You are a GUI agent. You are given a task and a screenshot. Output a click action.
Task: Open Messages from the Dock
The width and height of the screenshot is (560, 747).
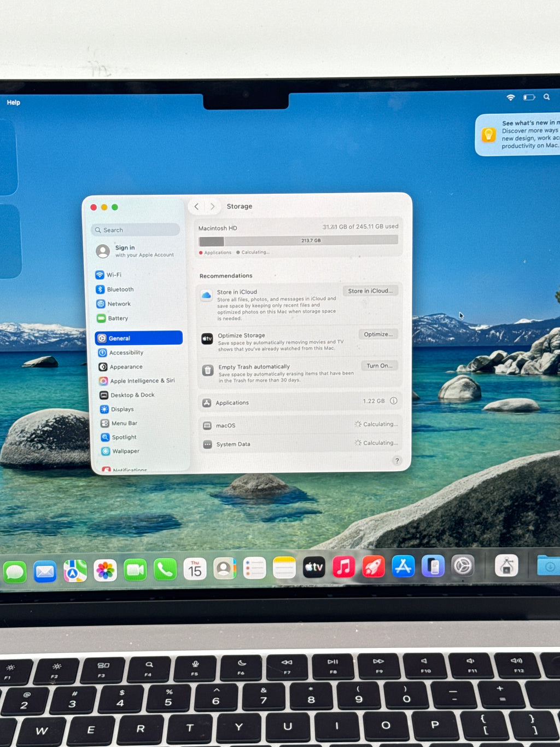point(15,572)
